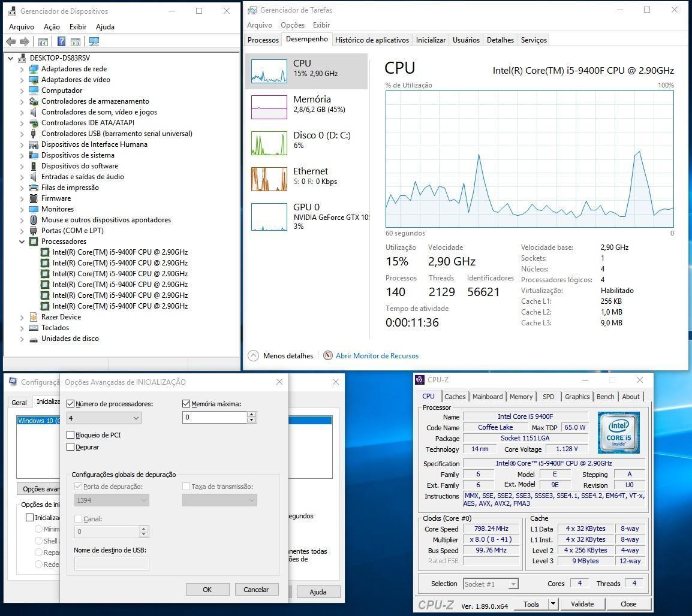692x616 pixels.
Task: Uncheck Número de processadores checkbox
Action: (70, 404)
